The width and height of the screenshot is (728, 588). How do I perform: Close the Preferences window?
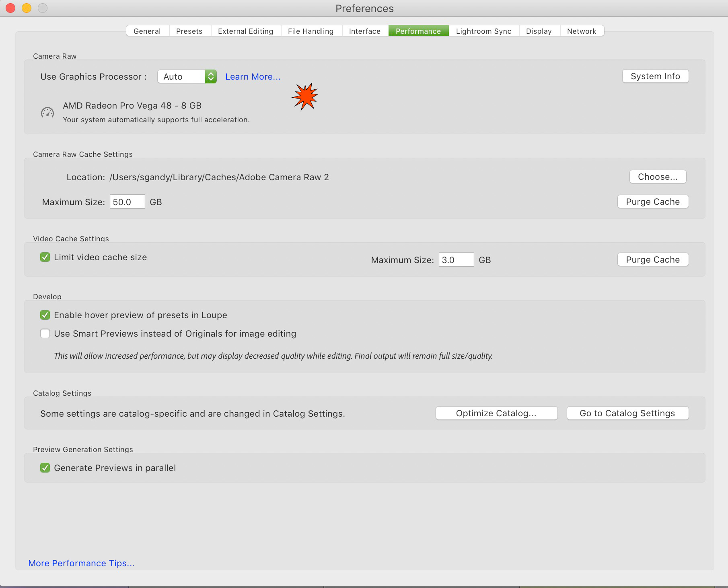coord(10,8)
